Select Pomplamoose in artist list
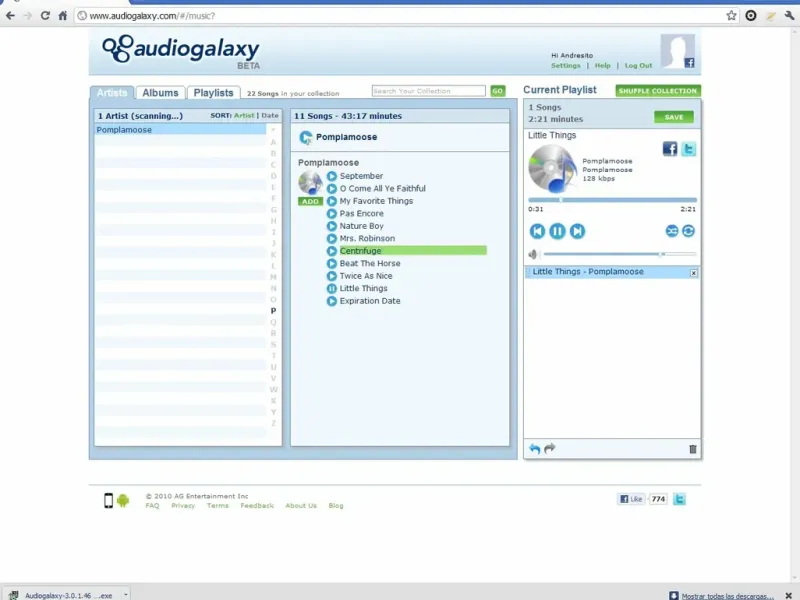The image size is (800, 600). (x=180, y=130)
